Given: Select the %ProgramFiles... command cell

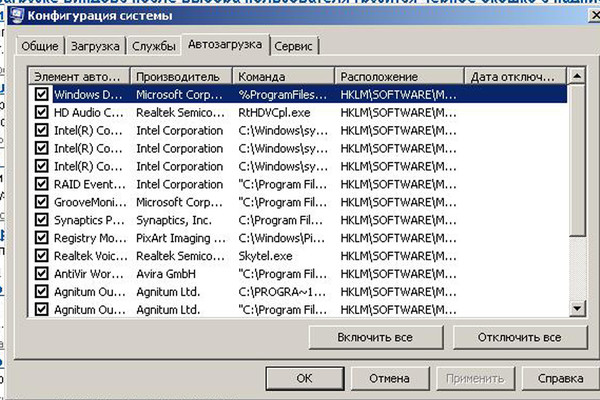Looking at the screenshot, I should (x=282, y=95).
